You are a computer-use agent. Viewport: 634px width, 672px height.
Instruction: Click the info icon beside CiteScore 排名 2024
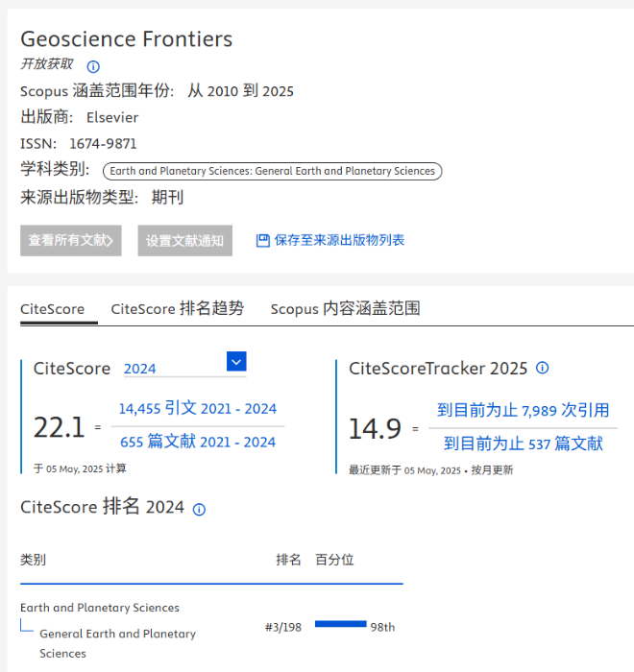point(199,509)
